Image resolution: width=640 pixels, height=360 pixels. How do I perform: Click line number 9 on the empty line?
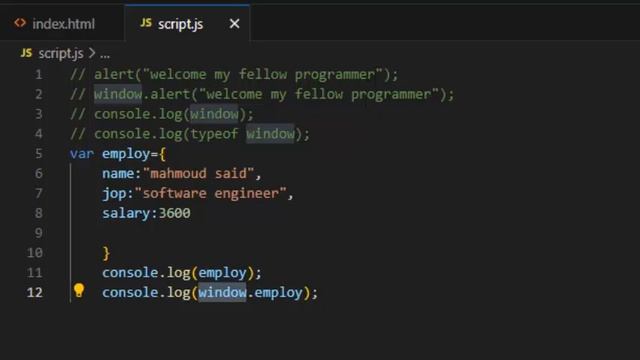coord(38,233)
